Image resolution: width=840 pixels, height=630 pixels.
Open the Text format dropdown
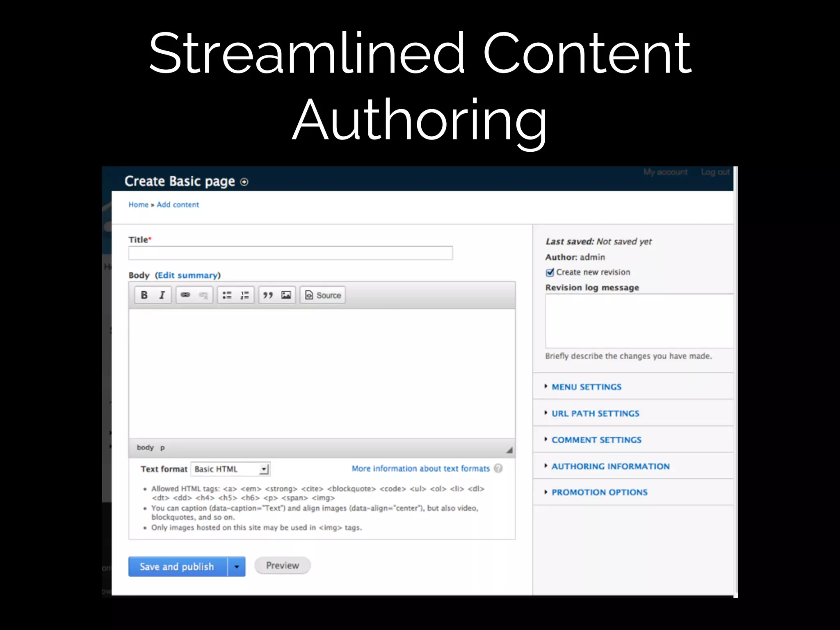pyautogui.click(x=231, y=469)
